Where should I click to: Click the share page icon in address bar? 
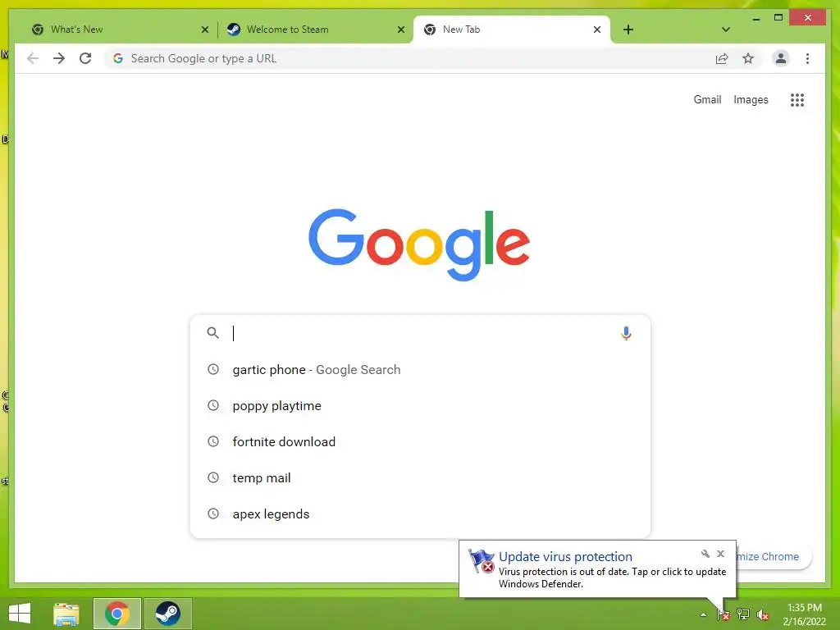(x=722, y=58)
